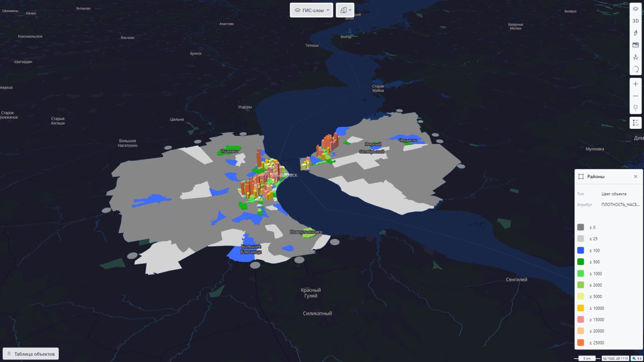Click the zoom level magnifier indicator

[636, 358]
